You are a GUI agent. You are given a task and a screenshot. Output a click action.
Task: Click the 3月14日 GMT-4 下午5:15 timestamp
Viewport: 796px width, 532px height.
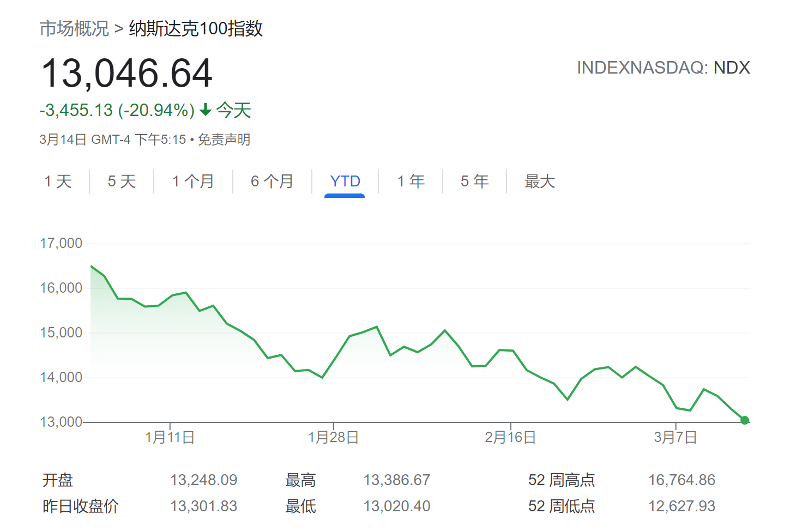pyautogui.click(x=113, y=140)
